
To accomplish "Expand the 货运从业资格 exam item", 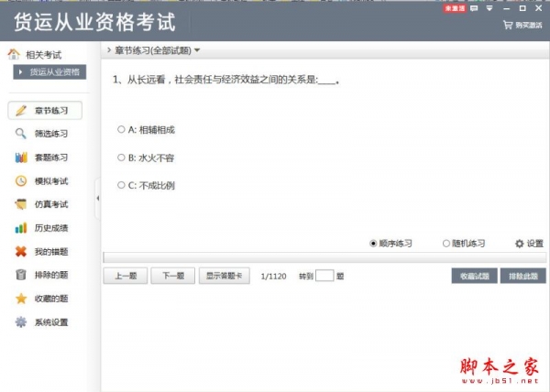I will (49, 72).
